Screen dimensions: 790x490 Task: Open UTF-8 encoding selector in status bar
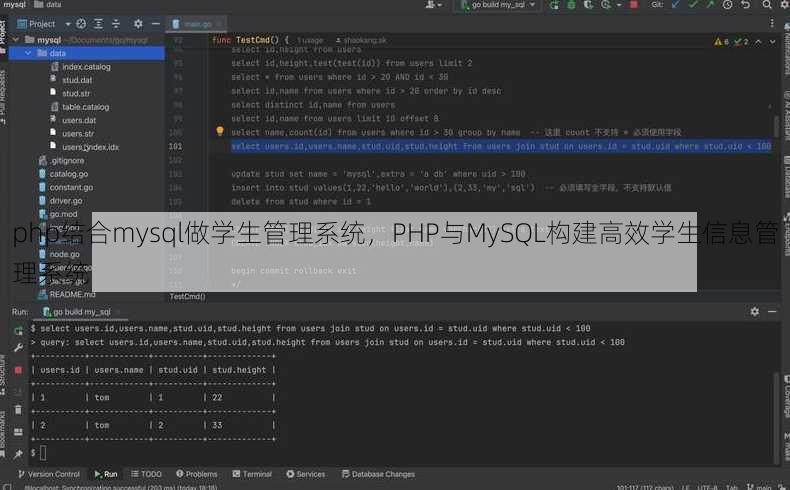pos(706,487)
